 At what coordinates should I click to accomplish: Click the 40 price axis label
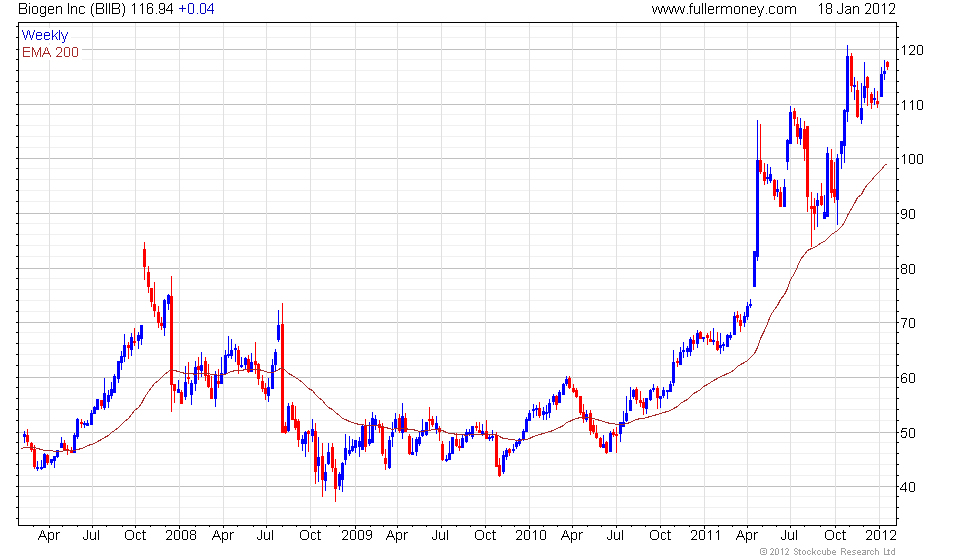(908, 487)
